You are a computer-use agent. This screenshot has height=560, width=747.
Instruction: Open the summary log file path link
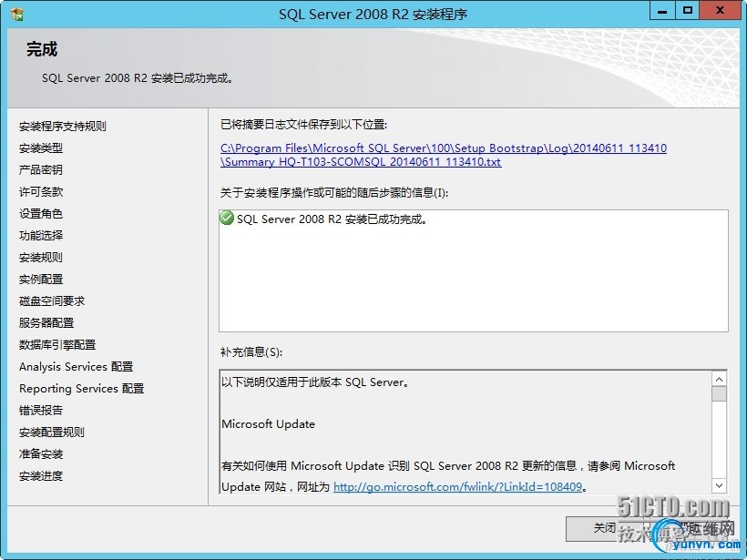[x=443, y=155]
